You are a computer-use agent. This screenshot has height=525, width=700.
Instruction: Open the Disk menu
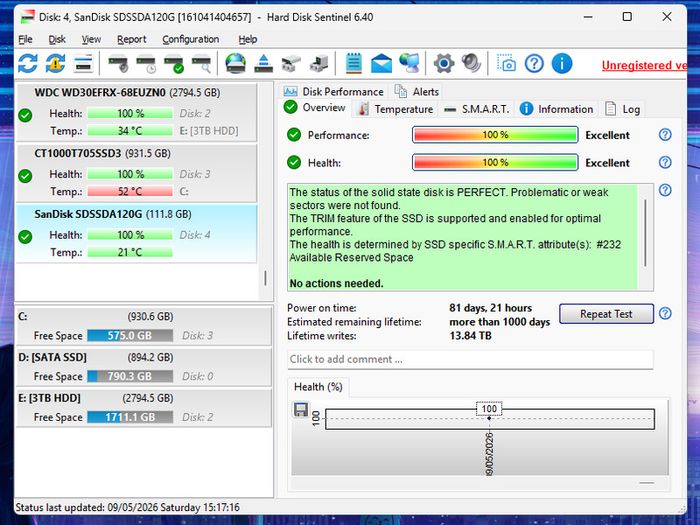pyautogui.click(x=57, y=39)
